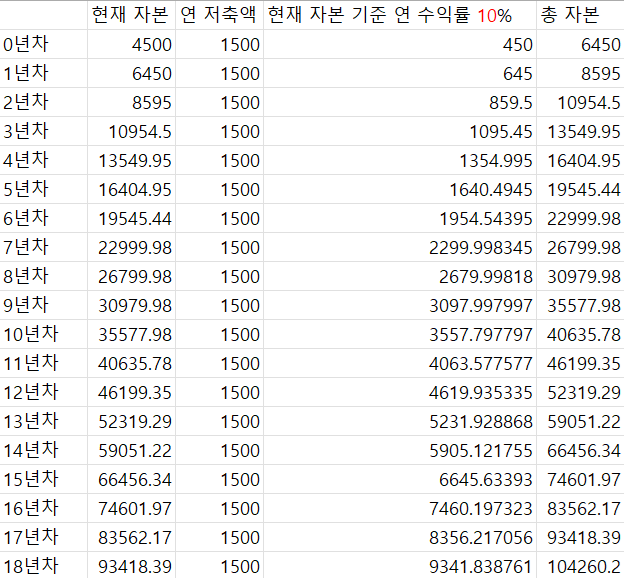This screenshot has height=578, width=624.
Task: Click 13549.95 in the 3년차 total column
Action: point(580,131)
